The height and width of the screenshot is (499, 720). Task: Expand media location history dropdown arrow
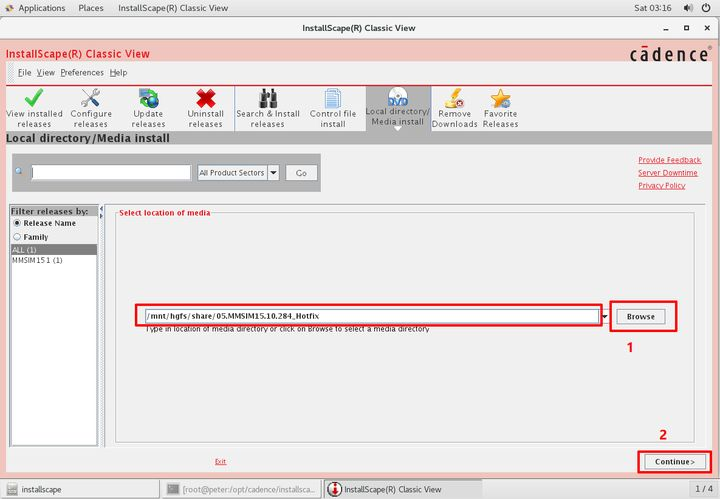(605, 316)
